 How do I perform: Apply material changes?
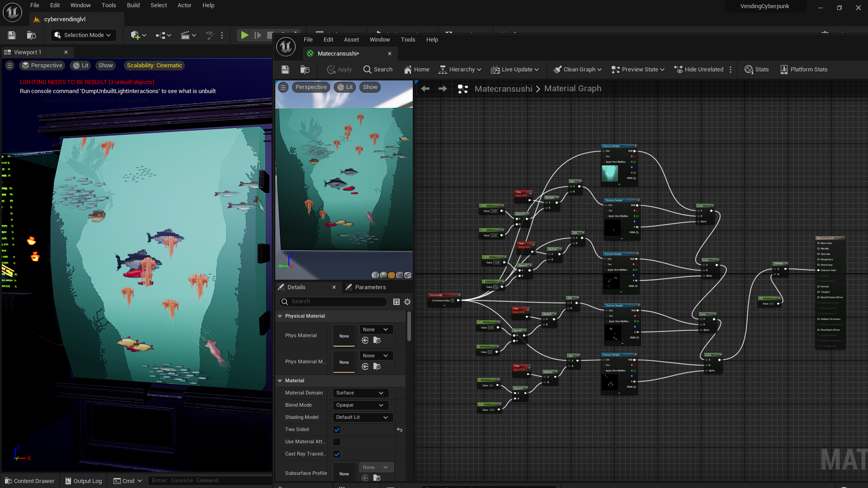(x=340, y=70)
